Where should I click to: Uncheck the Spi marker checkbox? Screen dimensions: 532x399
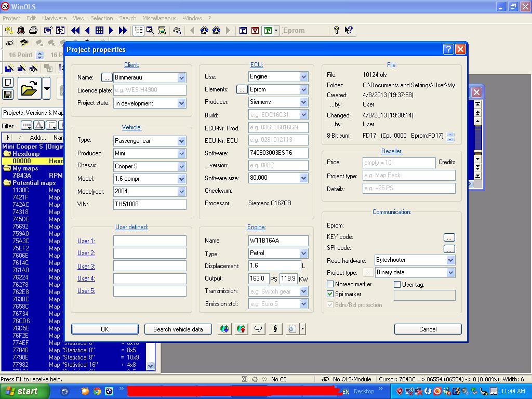click(x=330, y=294)
